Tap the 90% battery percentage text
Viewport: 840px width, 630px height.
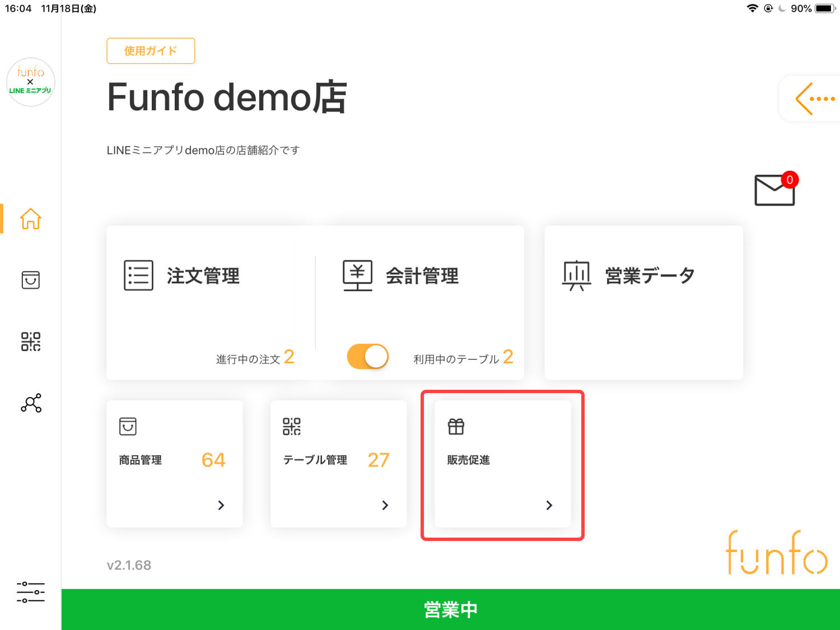point(801,8)
